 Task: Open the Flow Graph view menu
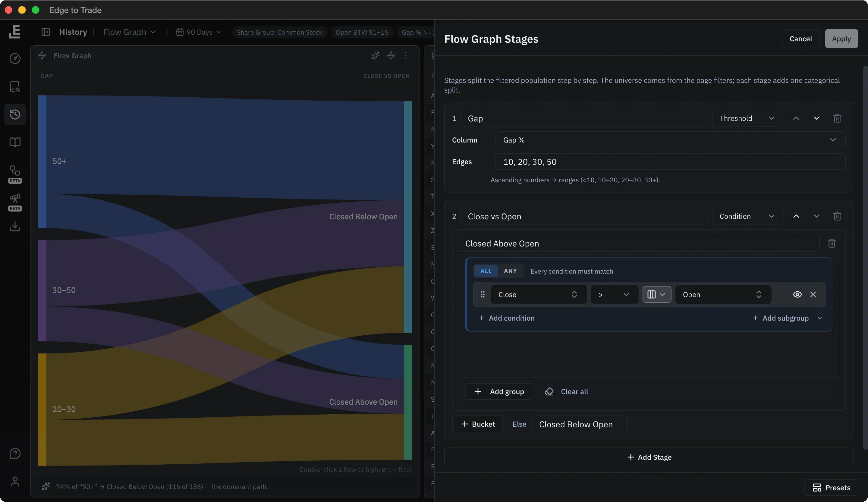point(130,32)
